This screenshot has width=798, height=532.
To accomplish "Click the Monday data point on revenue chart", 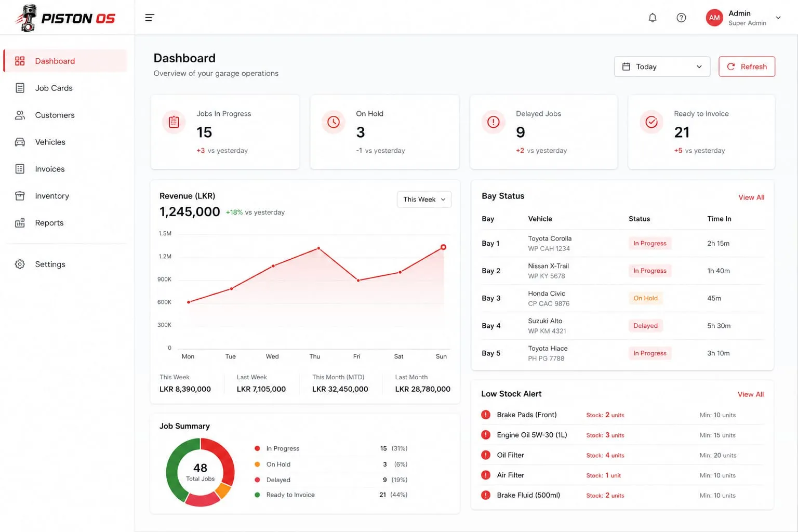I will 189,302.
